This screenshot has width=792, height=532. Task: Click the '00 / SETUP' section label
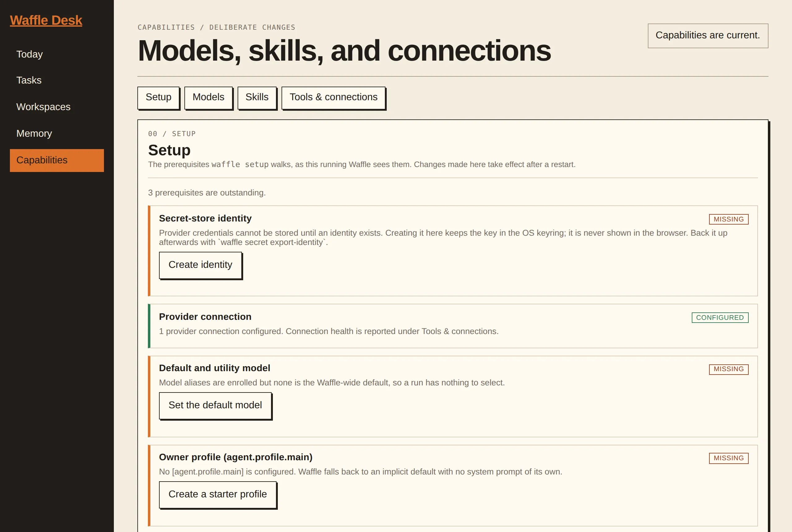172,134
